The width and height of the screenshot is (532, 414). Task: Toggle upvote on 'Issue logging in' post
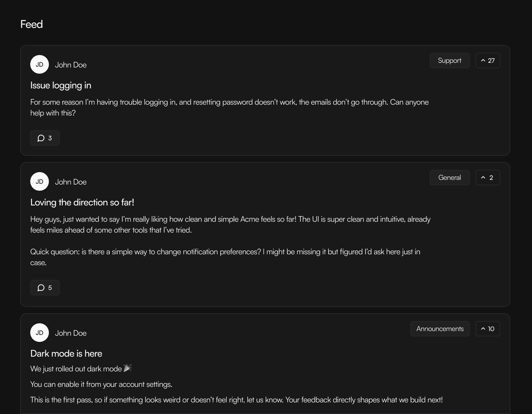click(487, 60)
